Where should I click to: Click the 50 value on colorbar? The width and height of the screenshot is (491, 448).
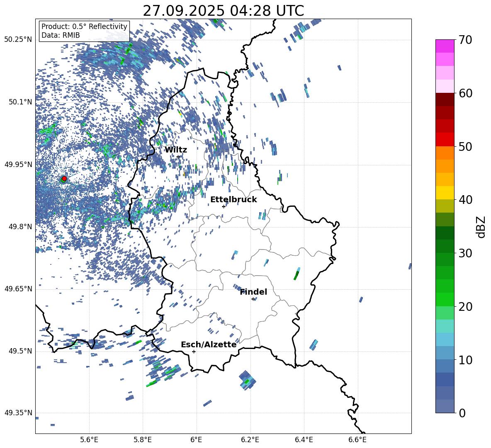coord(465,146)
